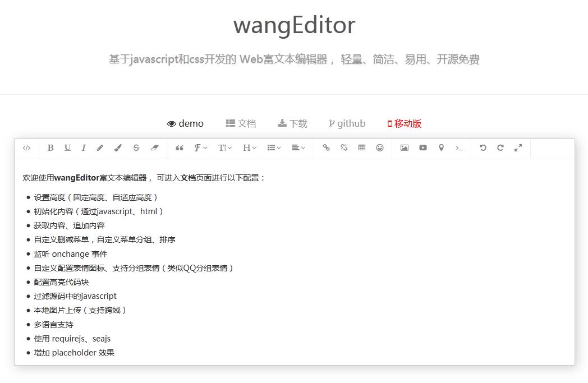Screen dimensions: 588x383
Task: Toggle bold formatting
Action: [x=50, y=148]
